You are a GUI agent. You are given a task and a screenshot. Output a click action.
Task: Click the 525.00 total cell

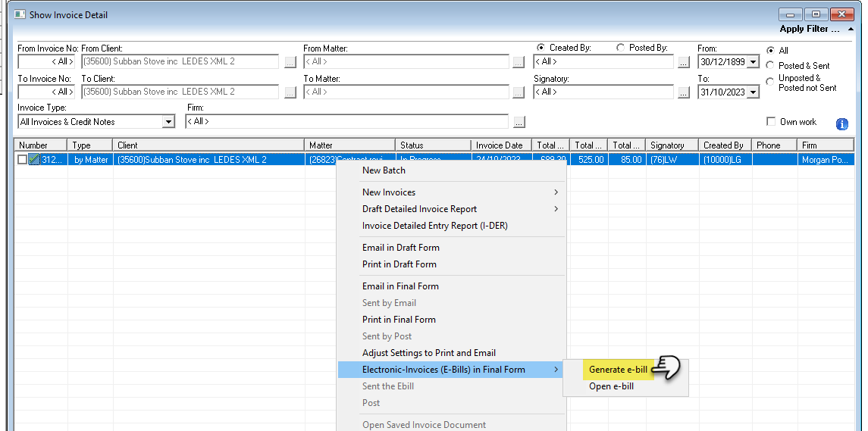588,160
